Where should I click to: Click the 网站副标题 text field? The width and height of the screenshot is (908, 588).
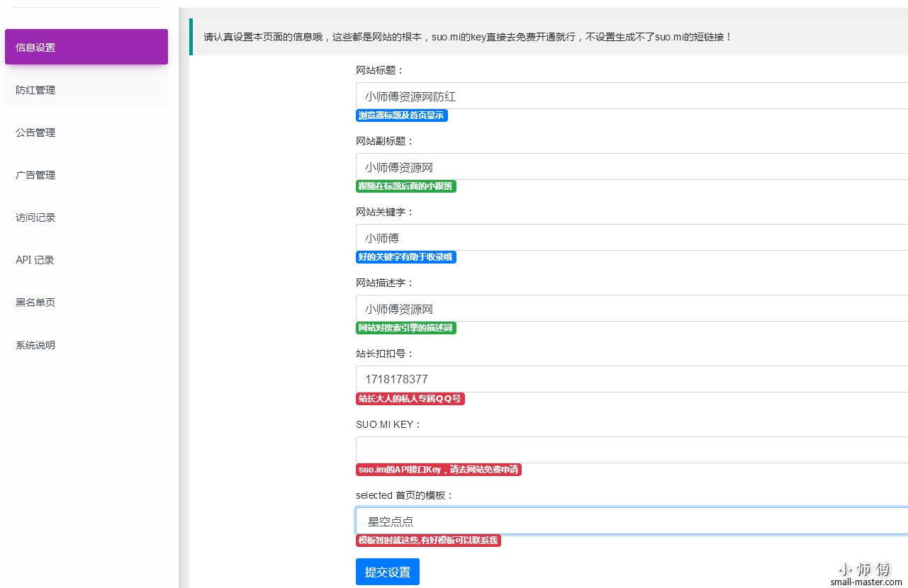632,166
